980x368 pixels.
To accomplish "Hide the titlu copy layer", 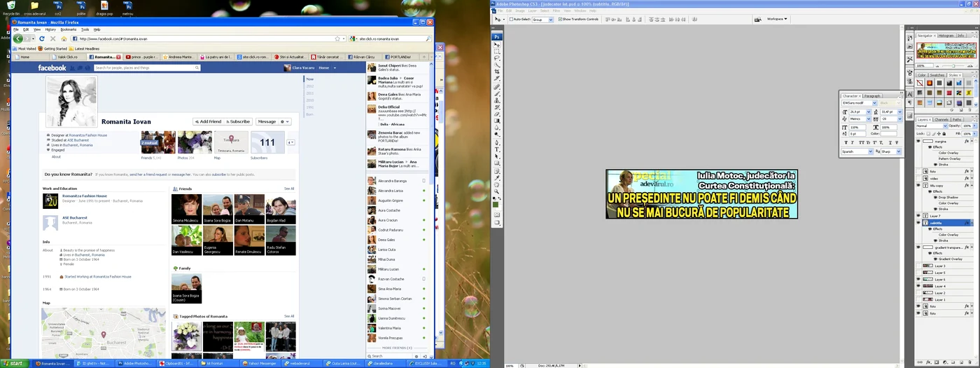I will (x=918, y=185).
